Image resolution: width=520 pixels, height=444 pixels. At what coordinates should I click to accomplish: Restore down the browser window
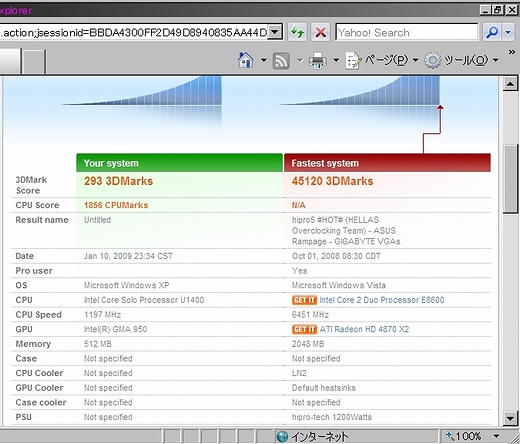tap(498, 10)
